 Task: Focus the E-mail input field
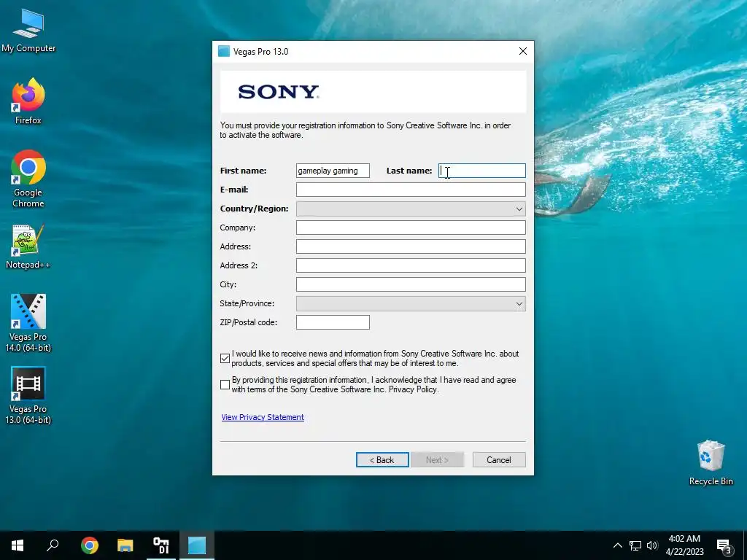click(x=411, y=190)
